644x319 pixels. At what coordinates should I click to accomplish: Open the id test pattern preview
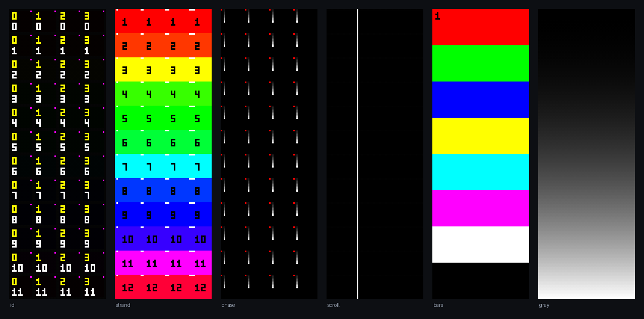[57, 154]
